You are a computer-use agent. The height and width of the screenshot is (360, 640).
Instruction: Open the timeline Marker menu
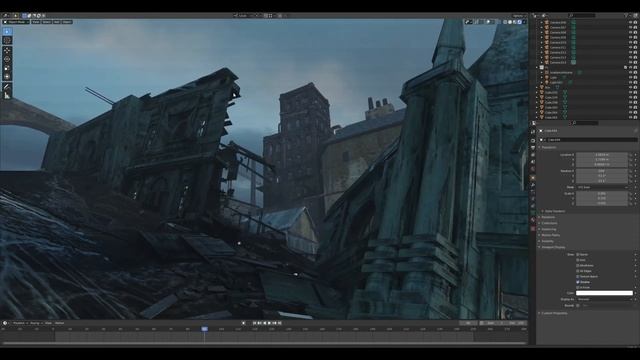pyautogui.click(x=60, y=323)
